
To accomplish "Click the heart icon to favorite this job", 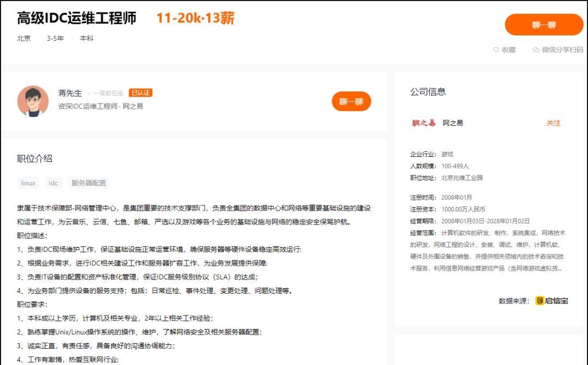I will click(495, 50).
